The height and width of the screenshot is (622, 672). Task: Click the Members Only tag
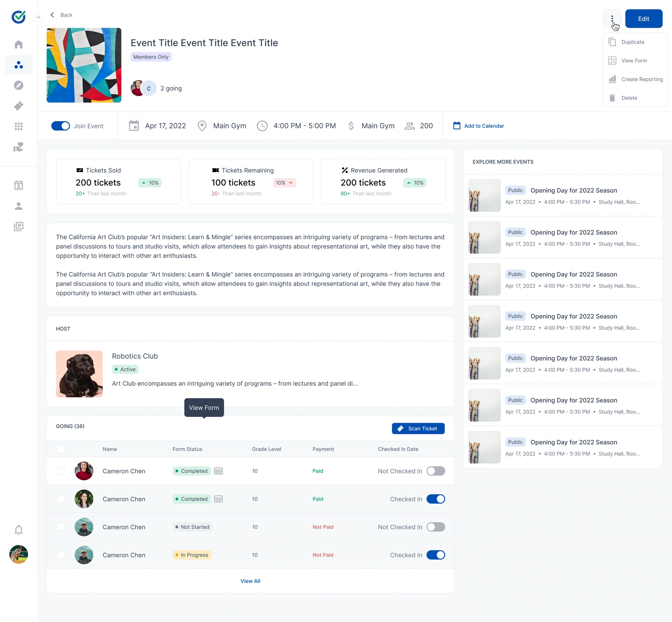point(151,57)
